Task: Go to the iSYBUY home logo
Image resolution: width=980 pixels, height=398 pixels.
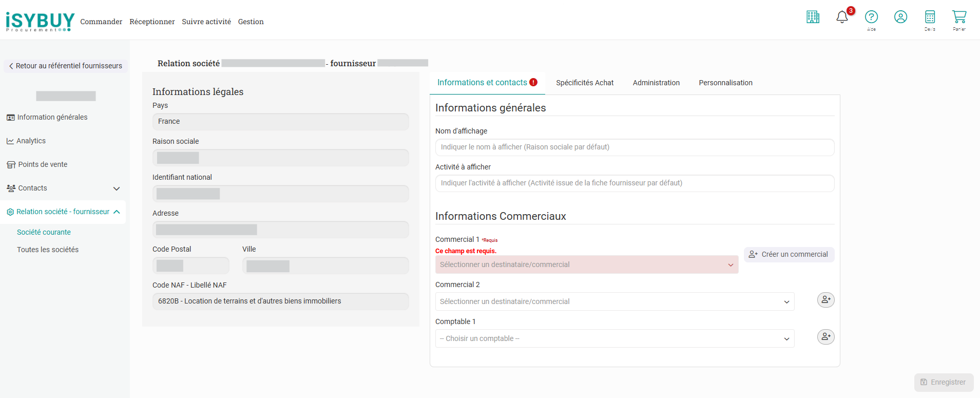Action: pos(40,22)
